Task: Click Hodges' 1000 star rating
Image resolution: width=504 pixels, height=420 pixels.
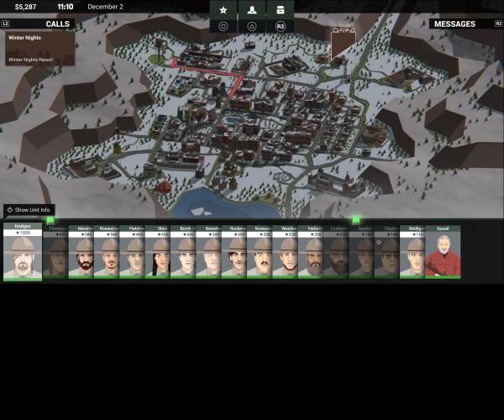Action: pos(23,233)
